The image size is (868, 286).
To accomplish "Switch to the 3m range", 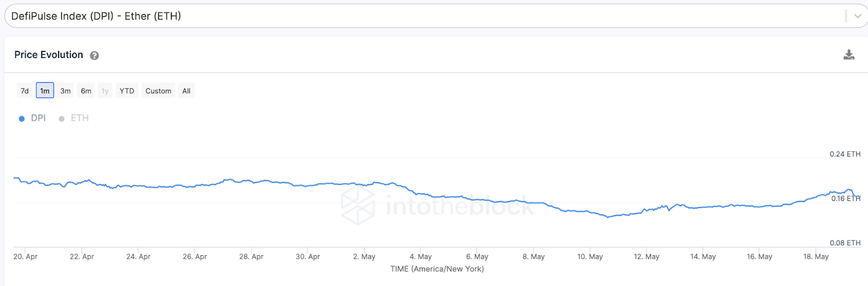I will click(x=66, y=90).
